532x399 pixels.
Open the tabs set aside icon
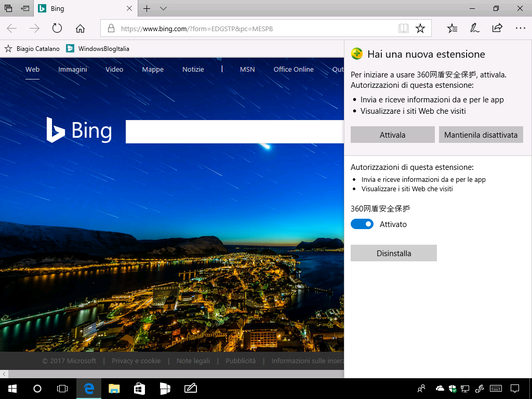tap(8, 8)
